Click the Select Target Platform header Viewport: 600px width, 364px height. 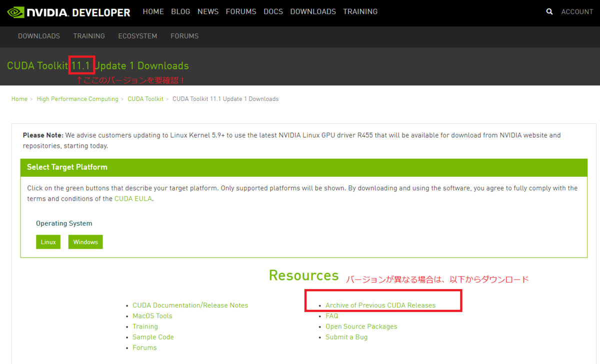pyautogui.click(x=304, y=167)
